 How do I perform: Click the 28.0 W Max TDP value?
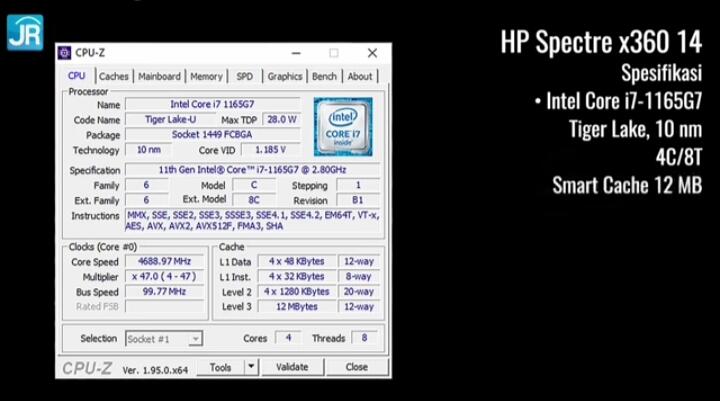click(281, 119)
